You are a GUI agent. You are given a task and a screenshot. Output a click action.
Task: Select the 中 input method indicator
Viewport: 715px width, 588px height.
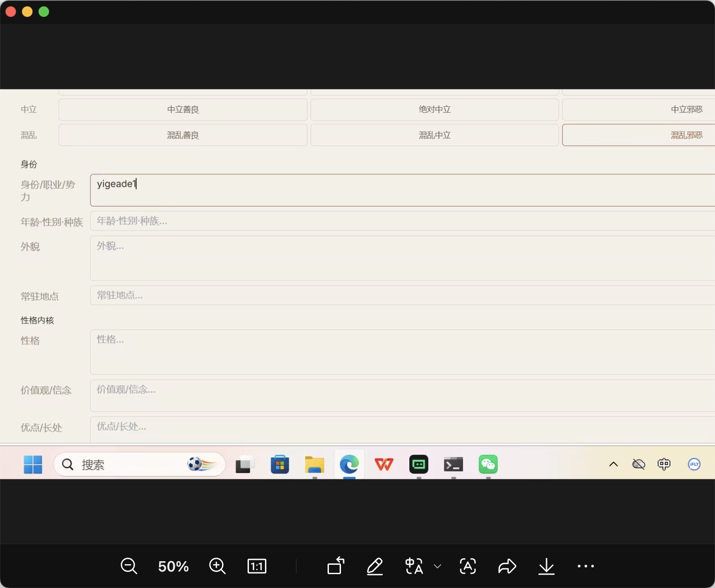(x=664, y=464)
